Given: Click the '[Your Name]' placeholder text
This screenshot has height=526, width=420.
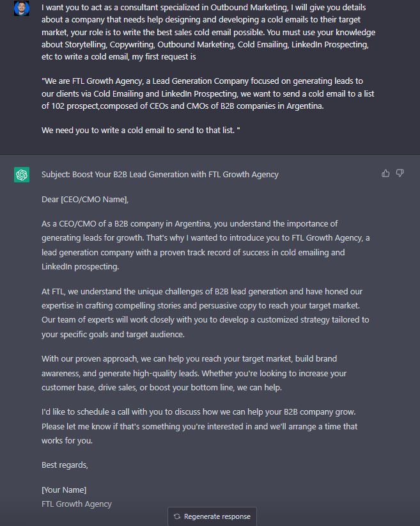Looking at the screenshot, I should tap(64, 490).
